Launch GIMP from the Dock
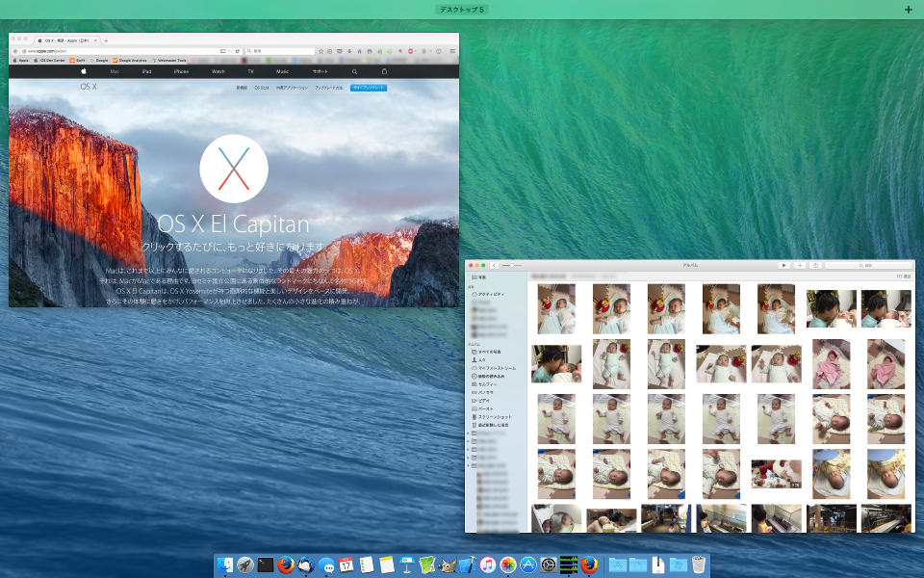The width and height of the screenshot is (924, 578). coord(448,565)
